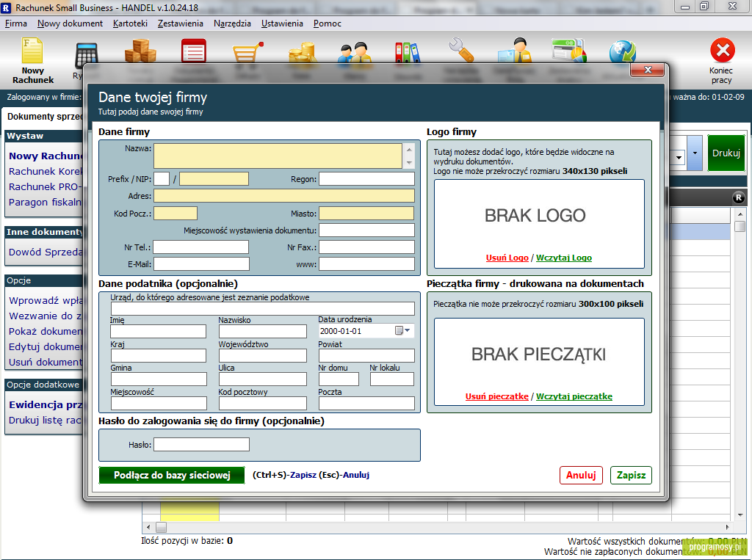Click the Usuń pieczątkę link
The width and height of the screenshot is (752, 560).
tap(497, 396)
